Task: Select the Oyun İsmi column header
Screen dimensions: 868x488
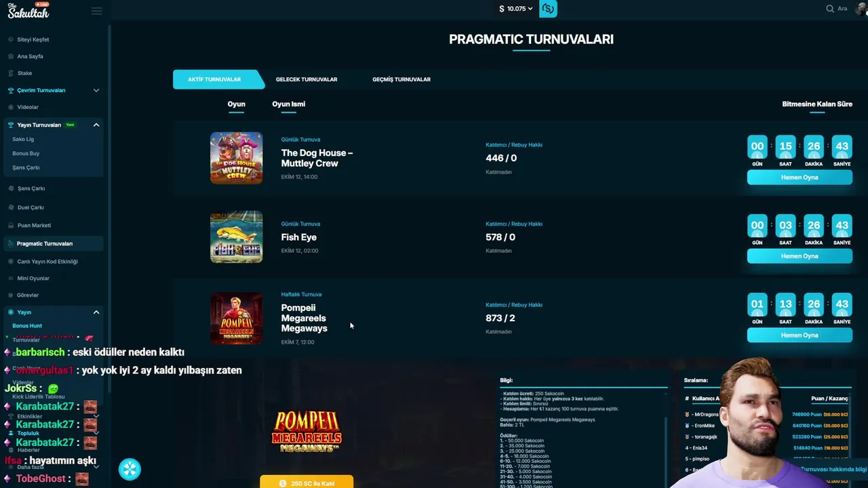Action: (x=289, y=104)
